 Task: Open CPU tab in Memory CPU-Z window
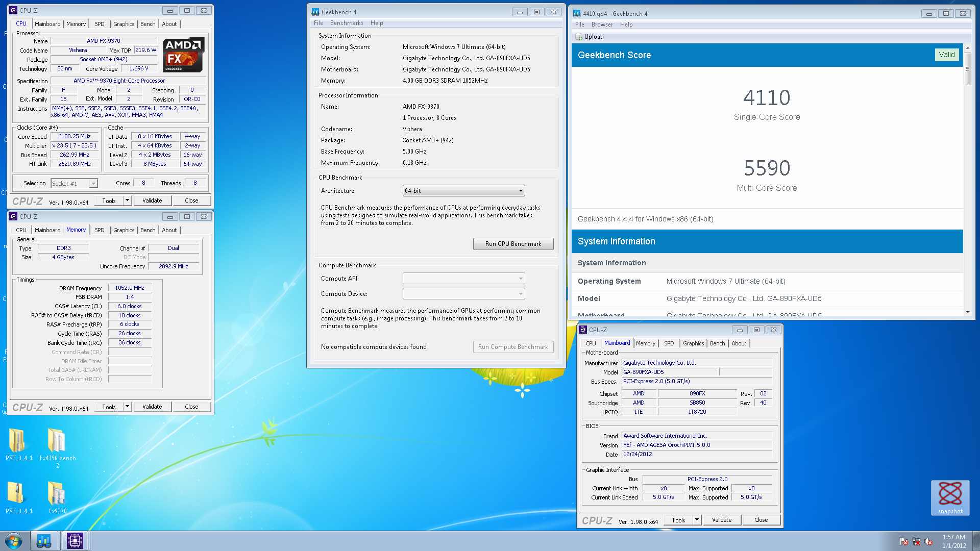21,230
